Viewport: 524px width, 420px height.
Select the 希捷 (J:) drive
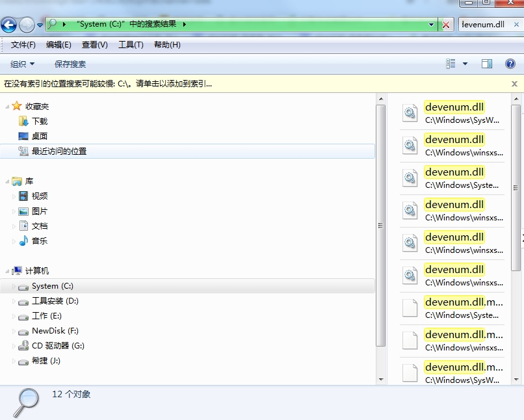tap(46, 361)
